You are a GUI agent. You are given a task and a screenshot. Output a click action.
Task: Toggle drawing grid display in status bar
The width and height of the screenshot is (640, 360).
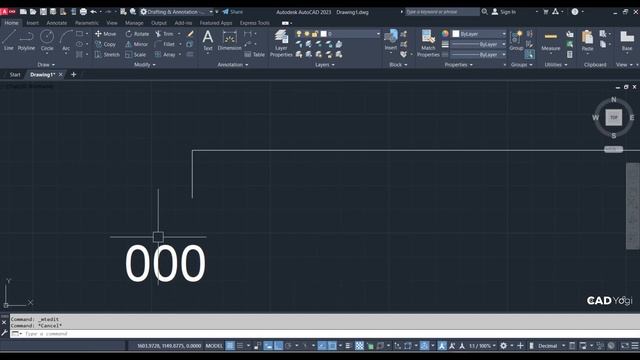point(230,346)
